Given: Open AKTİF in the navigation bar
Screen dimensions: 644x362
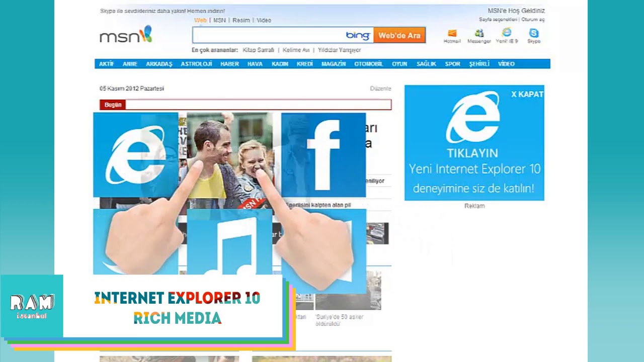Looking at the screenshot, I should point(106,64).
